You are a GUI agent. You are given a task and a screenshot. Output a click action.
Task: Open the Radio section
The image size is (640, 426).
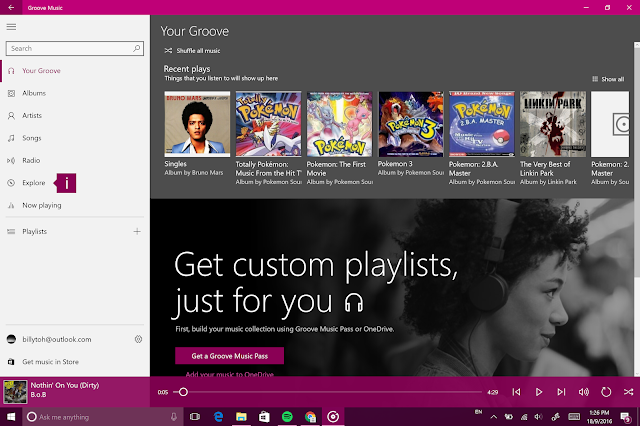click(x=75, y=160)
